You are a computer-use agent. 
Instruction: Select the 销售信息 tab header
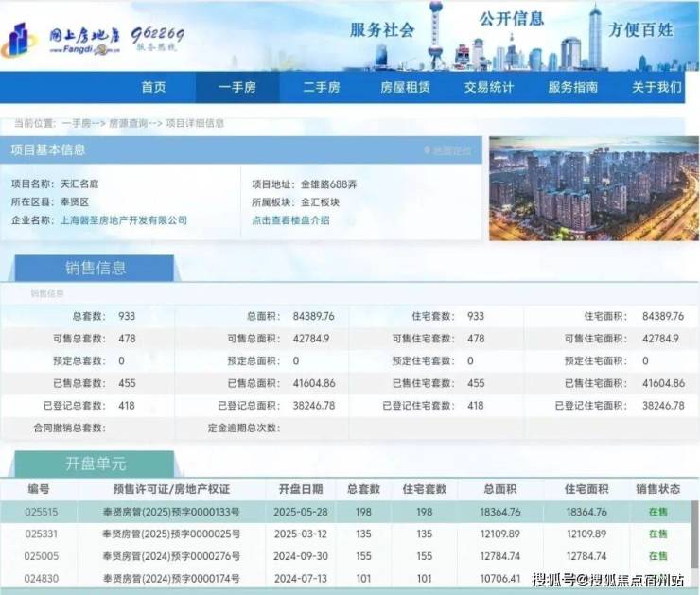pos(93,268)
